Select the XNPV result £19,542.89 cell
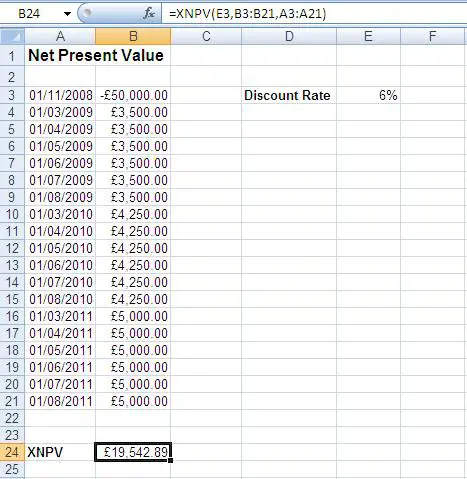This screenshot has height=479, width=467. point(133,452)
